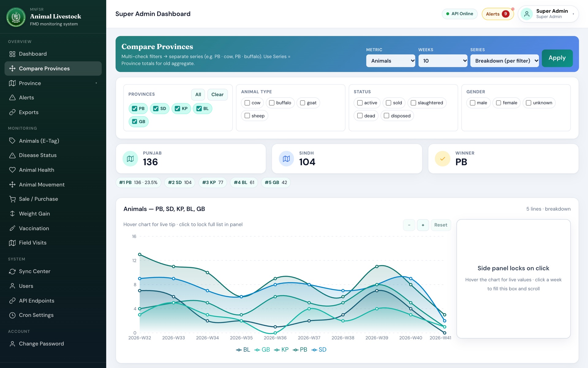
Task: Go to Disease Status page
Action: click(53, 155)
